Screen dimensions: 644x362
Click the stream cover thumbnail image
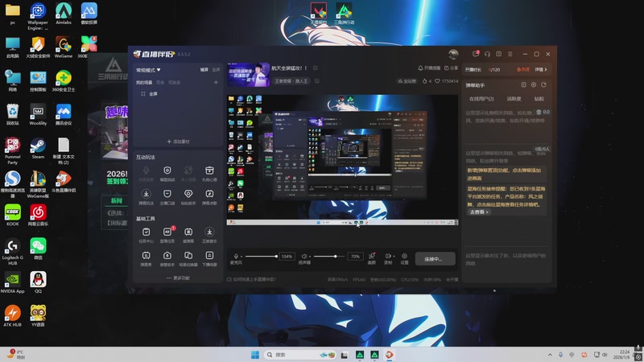(248, 75)
